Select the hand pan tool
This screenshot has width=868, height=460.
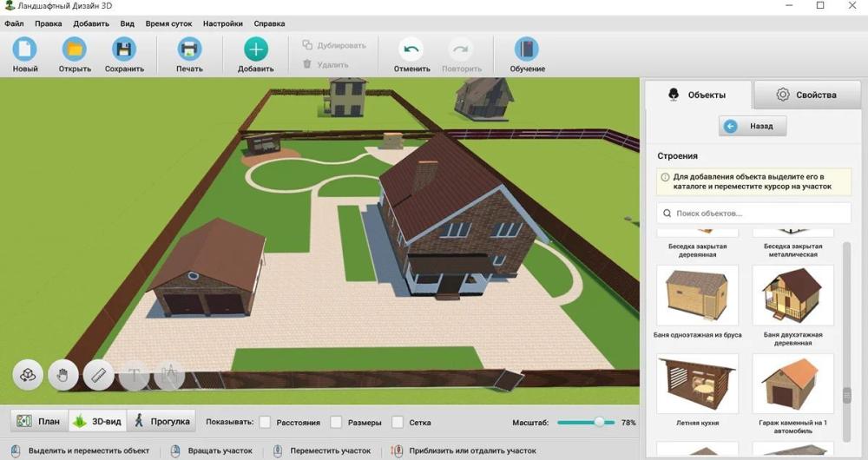tap(63, 375)
